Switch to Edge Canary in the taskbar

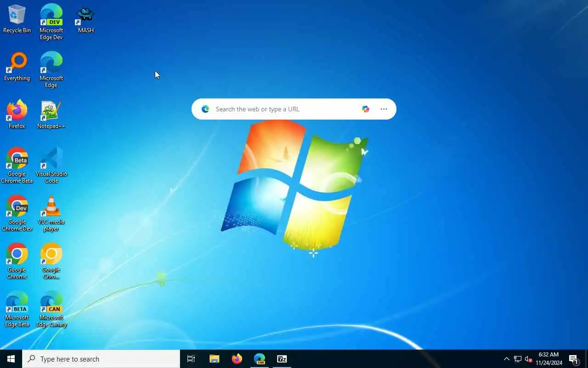tap(260, 359)
